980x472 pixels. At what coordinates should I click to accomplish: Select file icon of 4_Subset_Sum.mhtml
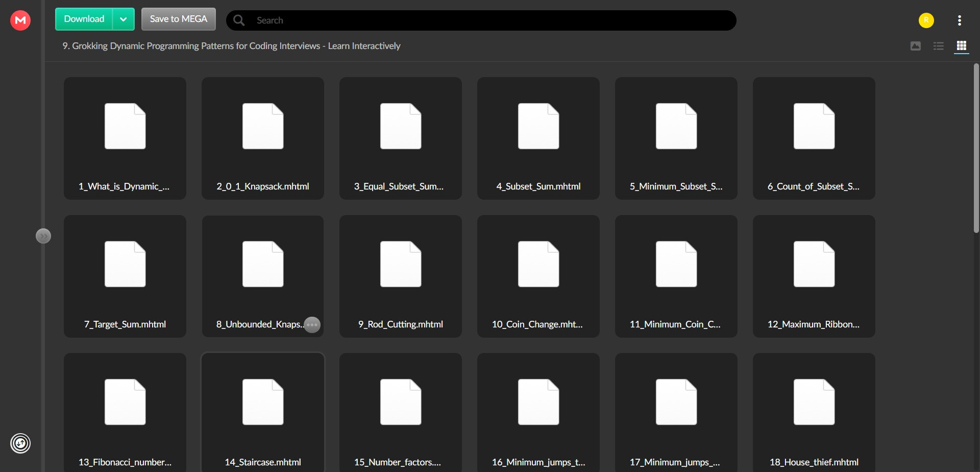pos(538,126)
